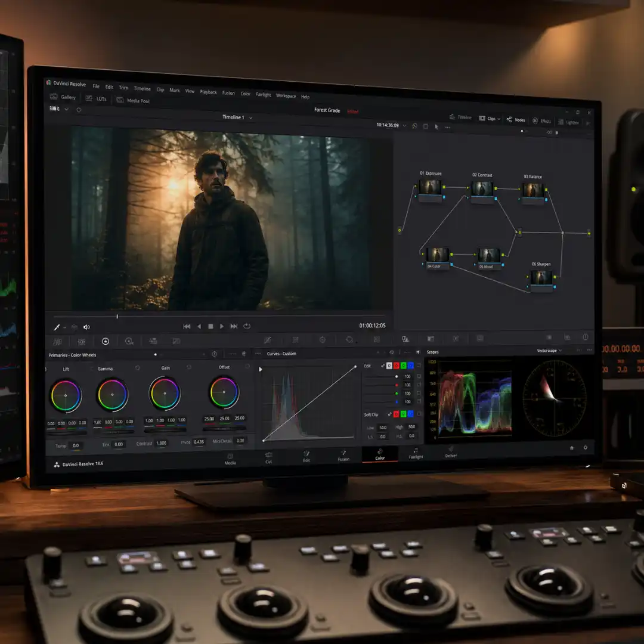Reset Offset wheel with its reset icon
Screen dimensions: 644x644
coord(247,366)
